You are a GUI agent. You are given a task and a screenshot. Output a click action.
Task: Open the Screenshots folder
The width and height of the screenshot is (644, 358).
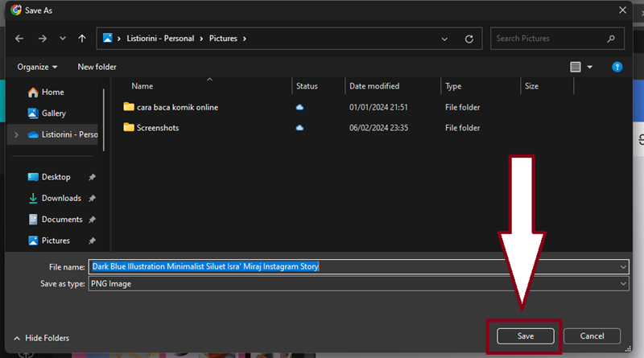point(157,127)
